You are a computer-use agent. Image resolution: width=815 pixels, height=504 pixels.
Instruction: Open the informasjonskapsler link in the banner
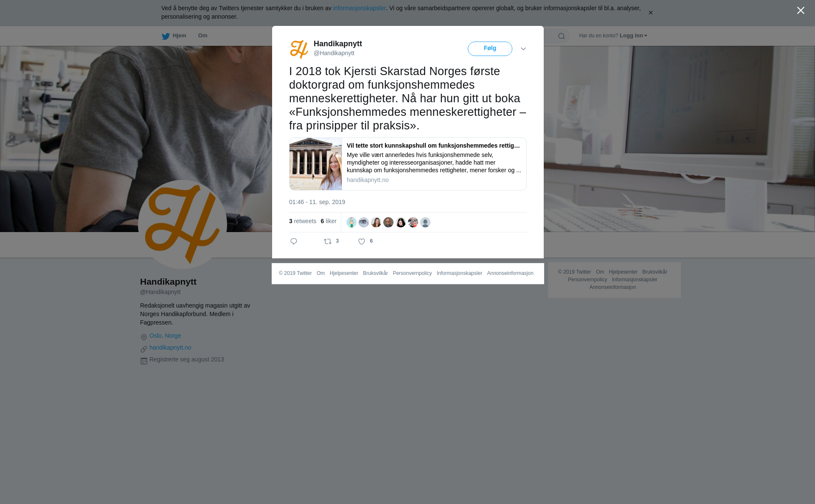pyautogui.click(x=359, y=8)
